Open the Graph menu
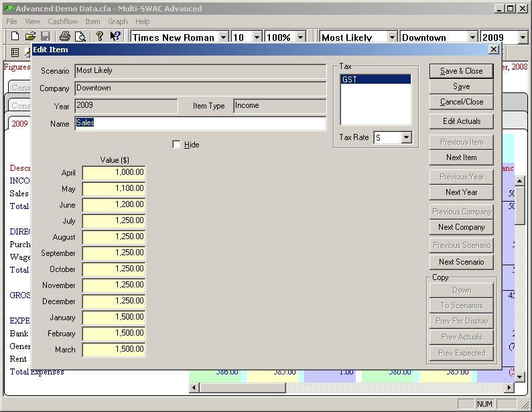 pyautogui.click(x=117, y=21)
